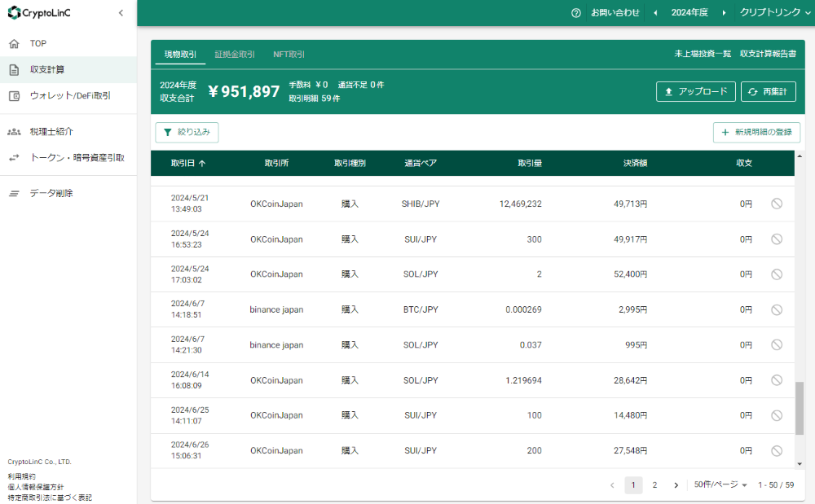Open ウォレット/DeFi取引 from the sidebar
The image size is (815, 504).
tap(70, 95)
